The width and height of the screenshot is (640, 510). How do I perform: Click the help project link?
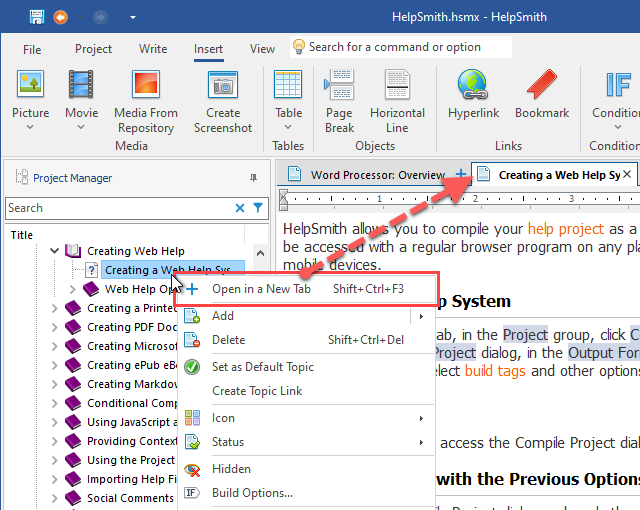(565, 229)
